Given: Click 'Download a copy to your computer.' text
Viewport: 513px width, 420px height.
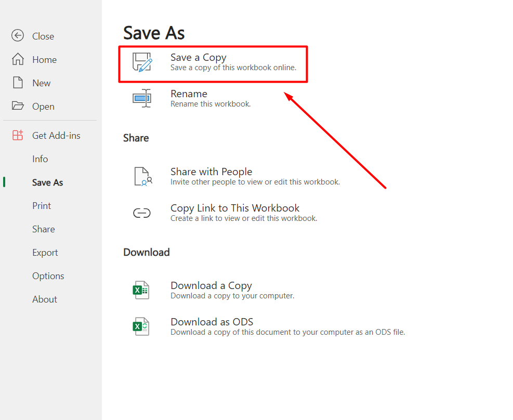Looking at the screenshot, I should coord(232,296).
